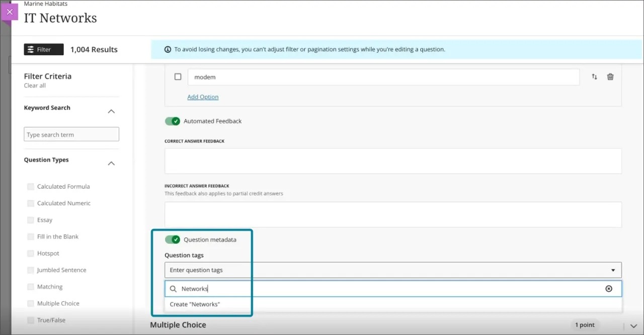Collapse the question with the bottom-right chevron

pyautogui.click(x=633, y=325)
